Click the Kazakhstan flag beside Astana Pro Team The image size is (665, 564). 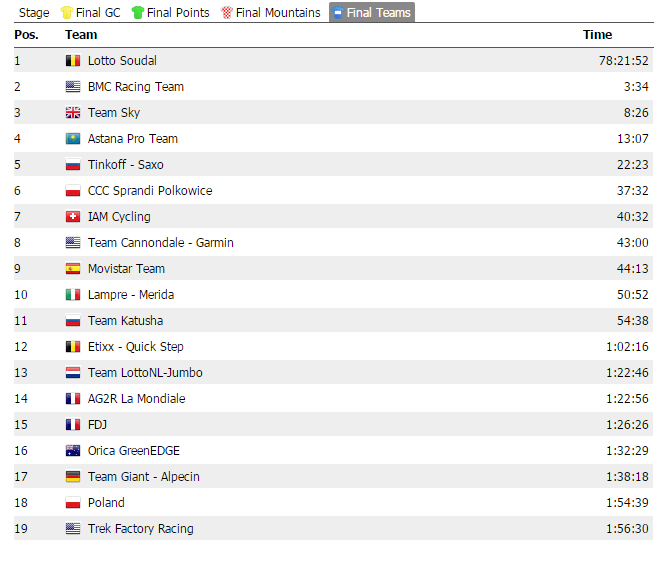coord(73,139)
